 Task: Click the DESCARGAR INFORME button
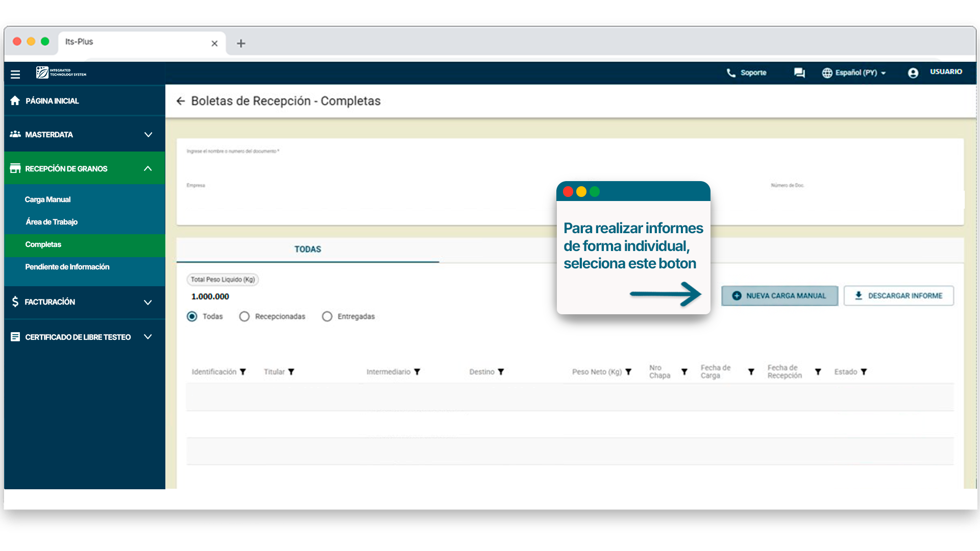tap(898, 296)
